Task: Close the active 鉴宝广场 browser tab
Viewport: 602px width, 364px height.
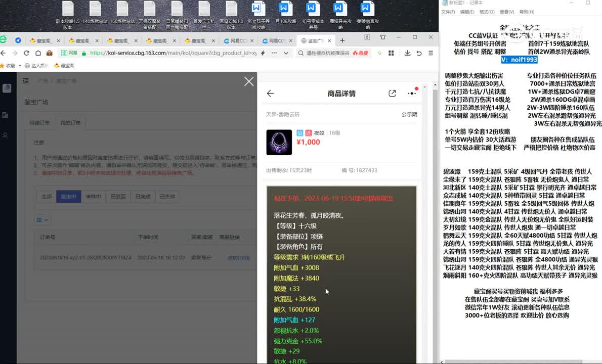Action: tap(329, 40)
